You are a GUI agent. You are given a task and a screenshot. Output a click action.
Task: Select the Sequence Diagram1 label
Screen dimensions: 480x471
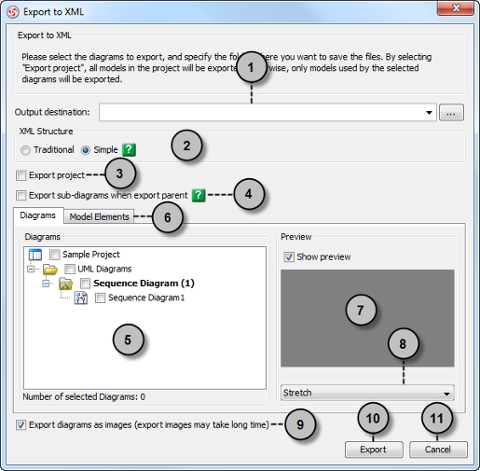pyautogui.click(x=146, y=298)
